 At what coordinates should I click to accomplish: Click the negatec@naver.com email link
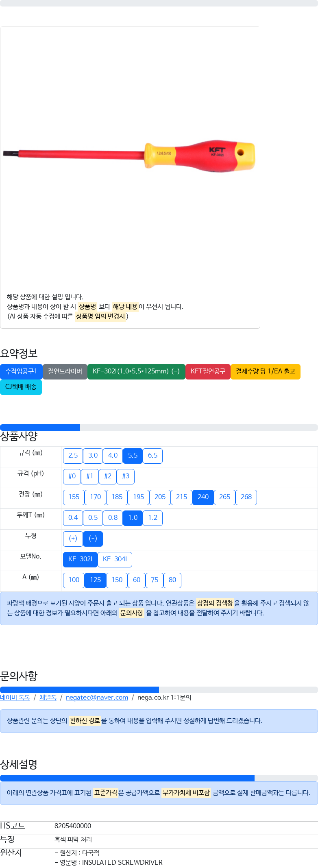point(97,697)
